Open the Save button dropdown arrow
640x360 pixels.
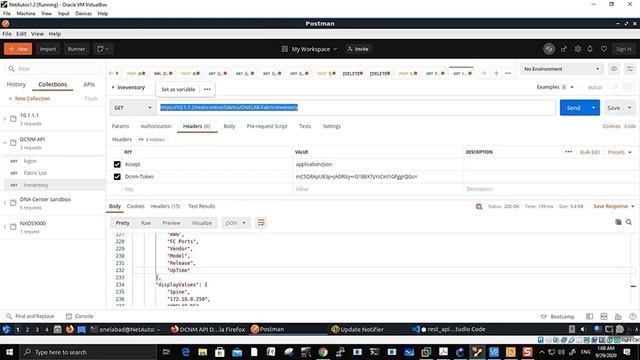point(629,108)
